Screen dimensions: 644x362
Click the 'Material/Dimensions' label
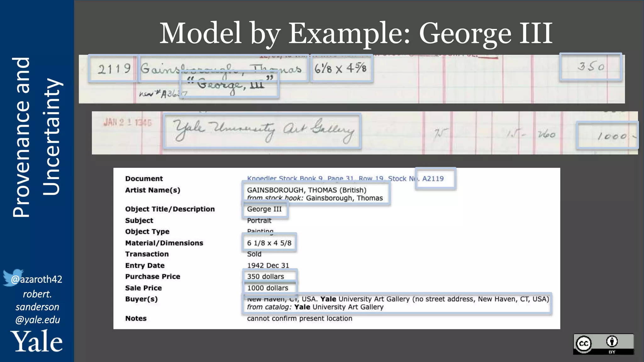164,243
